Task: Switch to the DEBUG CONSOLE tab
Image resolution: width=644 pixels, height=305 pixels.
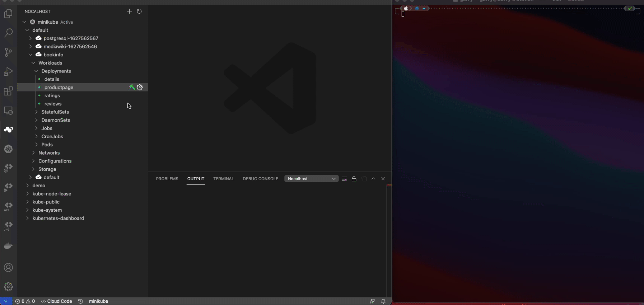Action: [x=260, y=179]
